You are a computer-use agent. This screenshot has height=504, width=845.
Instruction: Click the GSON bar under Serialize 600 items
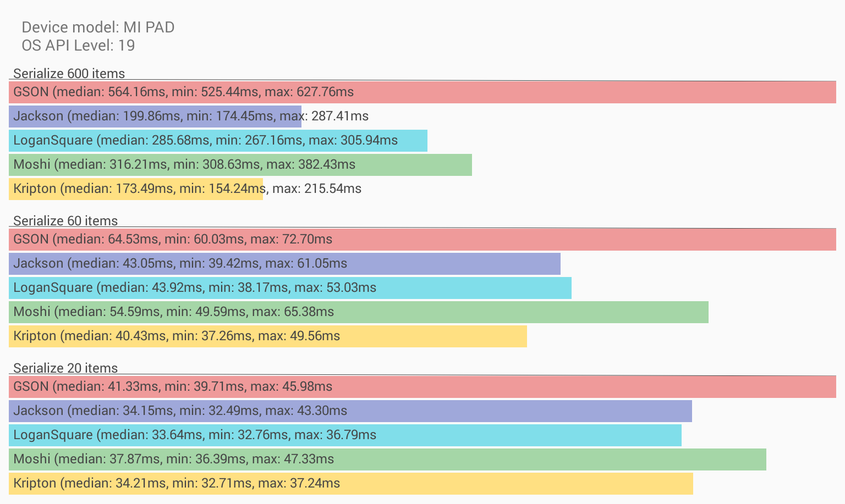tap(422, 92)
